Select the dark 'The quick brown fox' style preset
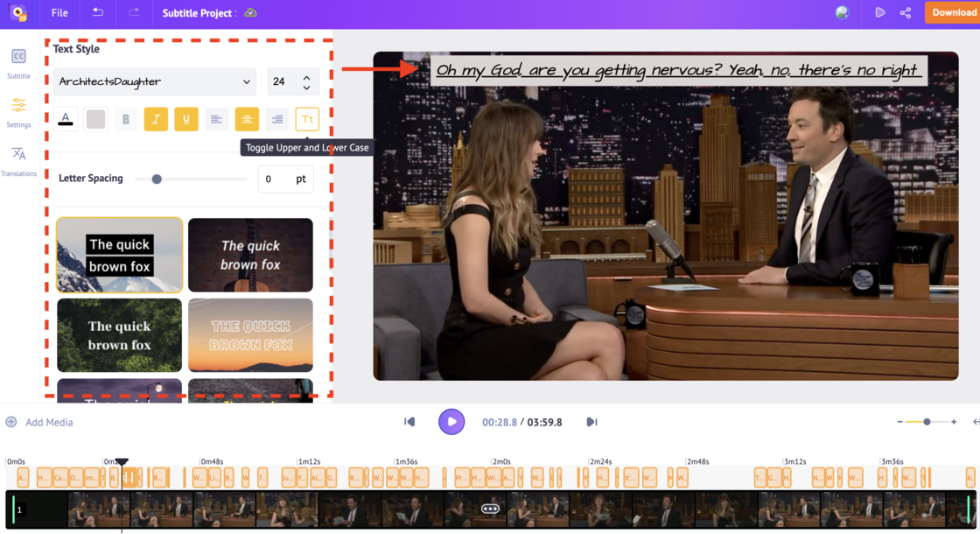Viewport: 980px width, 534px height. [119, 335]
